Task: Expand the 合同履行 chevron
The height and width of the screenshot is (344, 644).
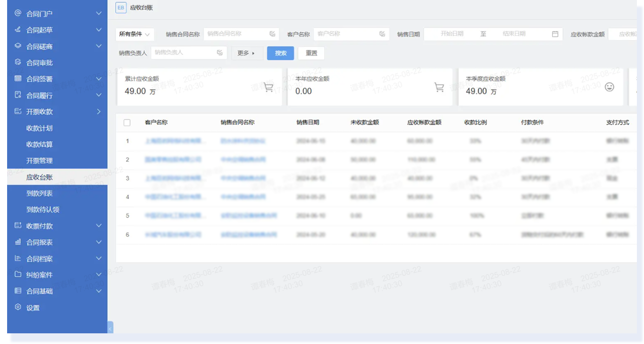Action: (x=99, y=95)
